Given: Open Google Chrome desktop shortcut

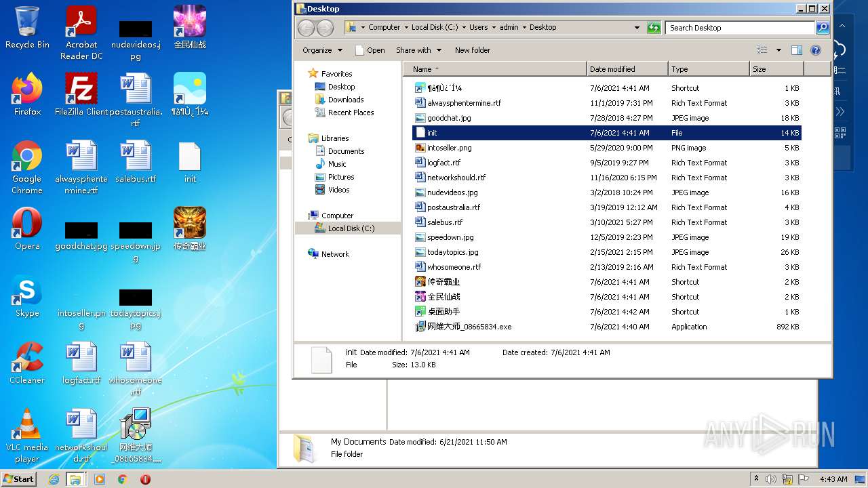Looking at the screenshot, I should (x=27, y=167).
